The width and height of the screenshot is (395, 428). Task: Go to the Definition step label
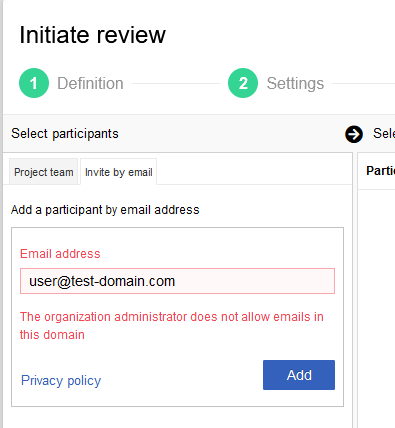click(90, 83)
